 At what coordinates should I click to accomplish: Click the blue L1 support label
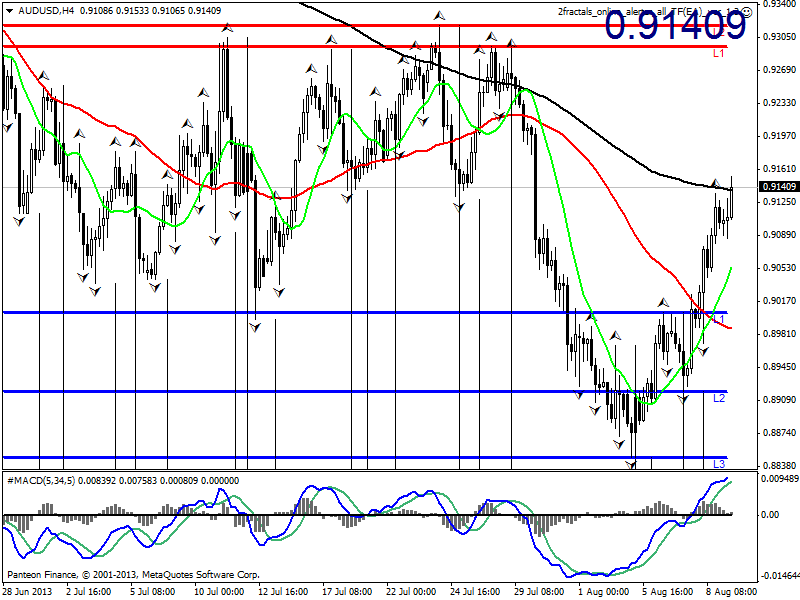pos(719,318)
